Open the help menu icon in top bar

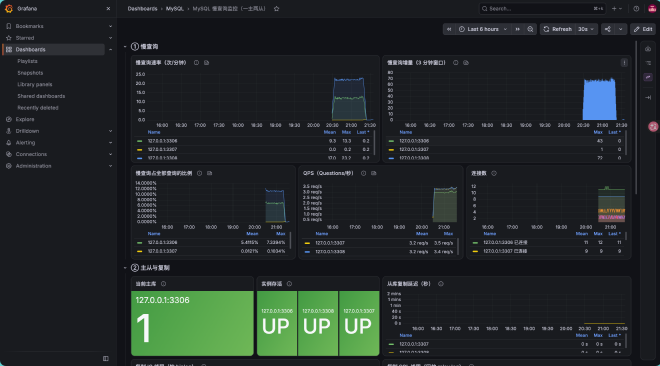click(x=636, y=8)
